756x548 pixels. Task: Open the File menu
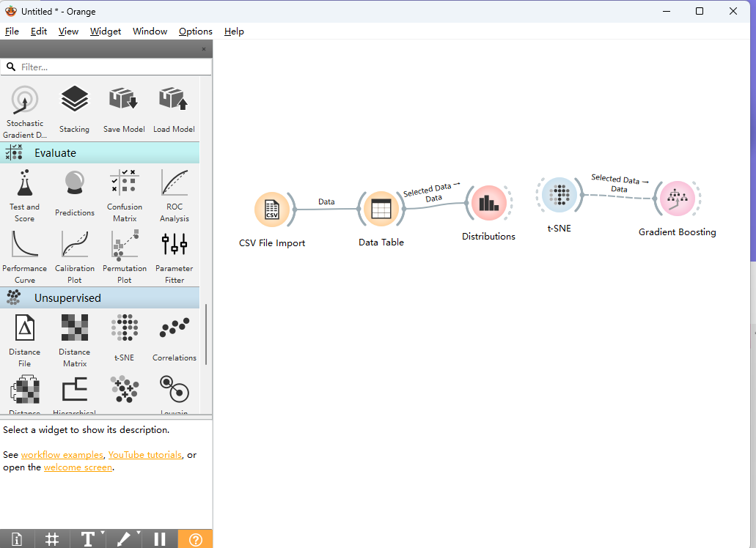12,32
